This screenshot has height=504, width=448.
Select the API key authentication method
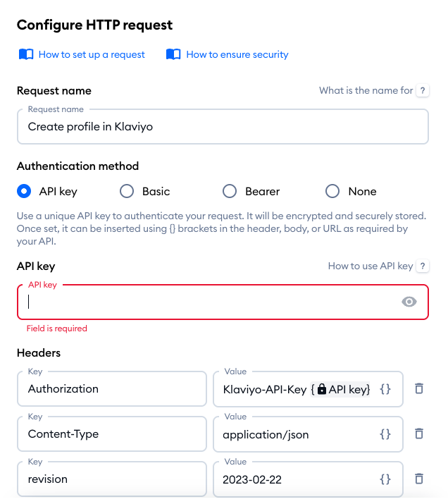pyautogui.click(x=24, y=191)
